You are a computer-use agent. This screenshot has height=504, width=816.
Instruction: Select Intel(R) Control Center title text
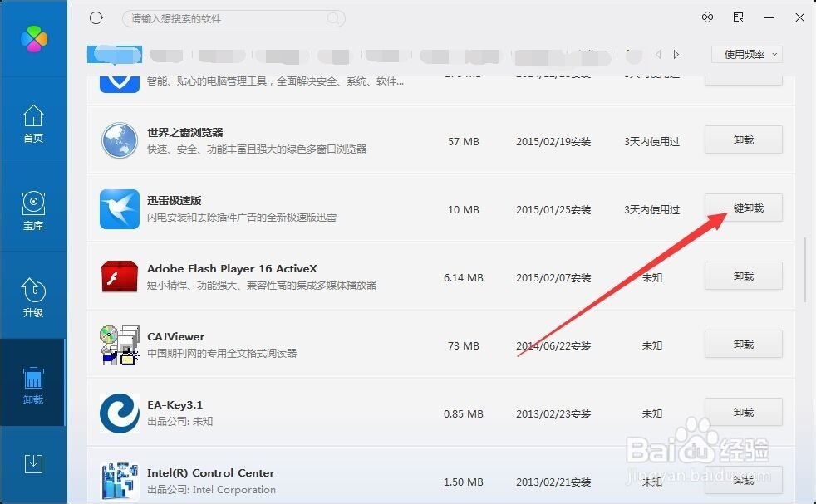point(210,473)
